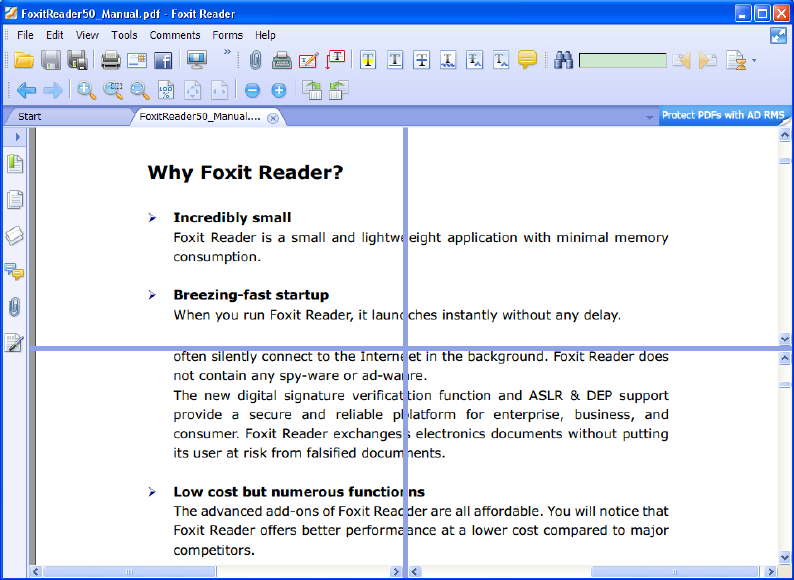Expand the navigation panel arrow
Image resolution: width=794 pixels, height=580 pixels.
(17, 137)
